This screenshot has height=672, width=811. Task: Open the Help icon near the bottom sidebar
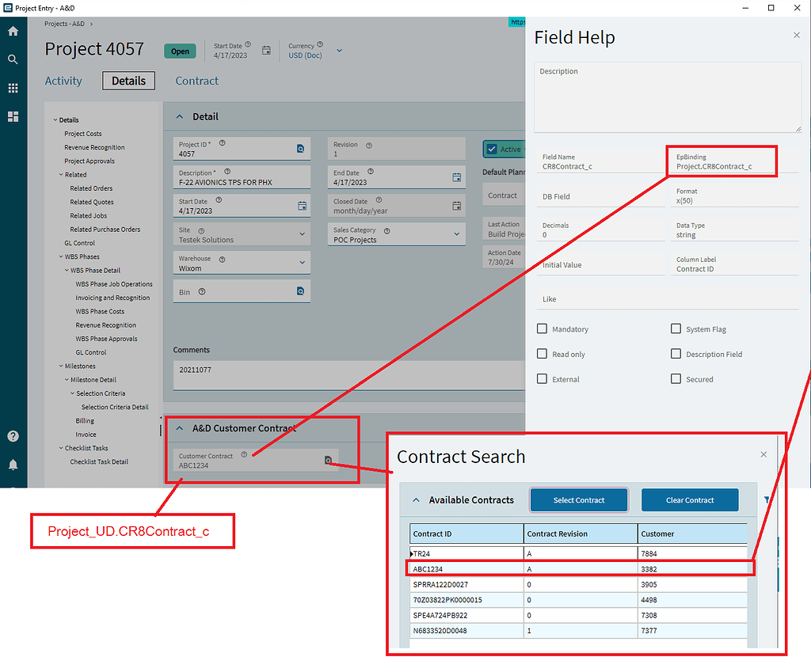(x=13, y=435)
